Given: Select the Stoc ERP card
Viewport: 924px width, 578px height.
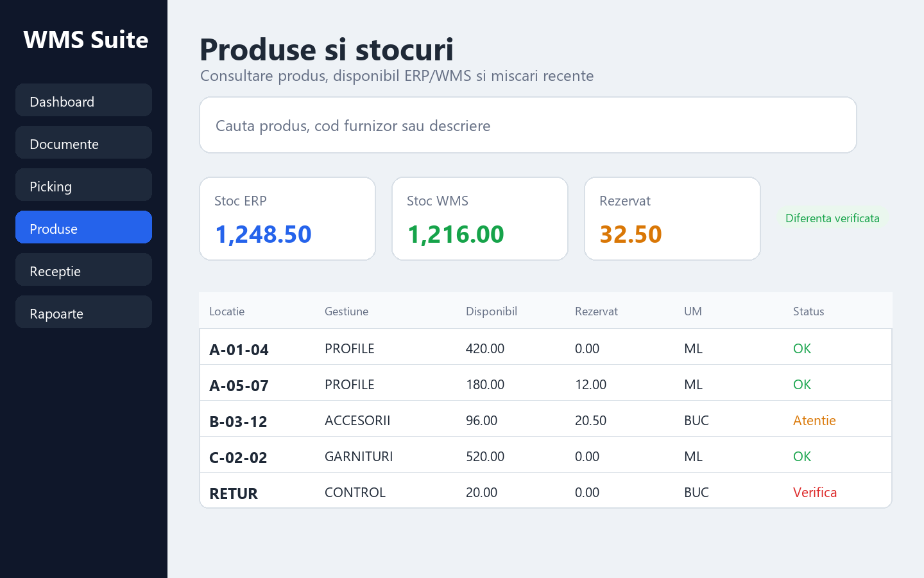Looking at the screenshot, I should (x=287, y=219).
